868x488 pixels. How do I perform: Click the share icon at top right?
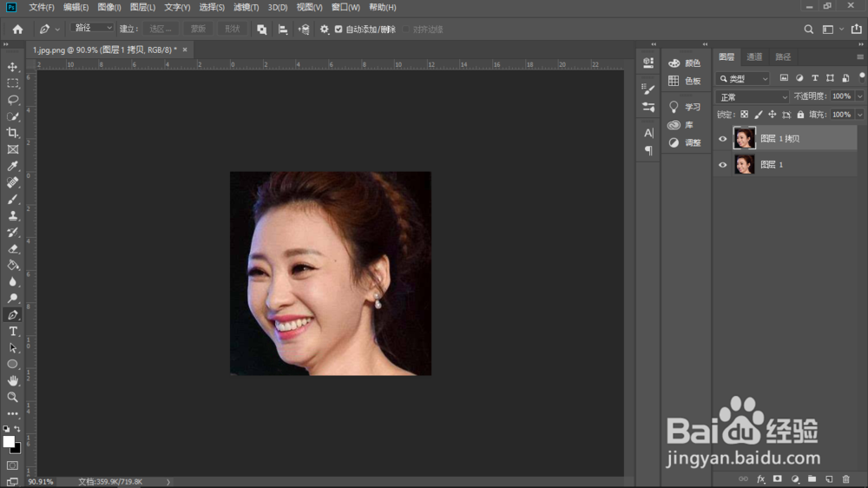[857, 30]
